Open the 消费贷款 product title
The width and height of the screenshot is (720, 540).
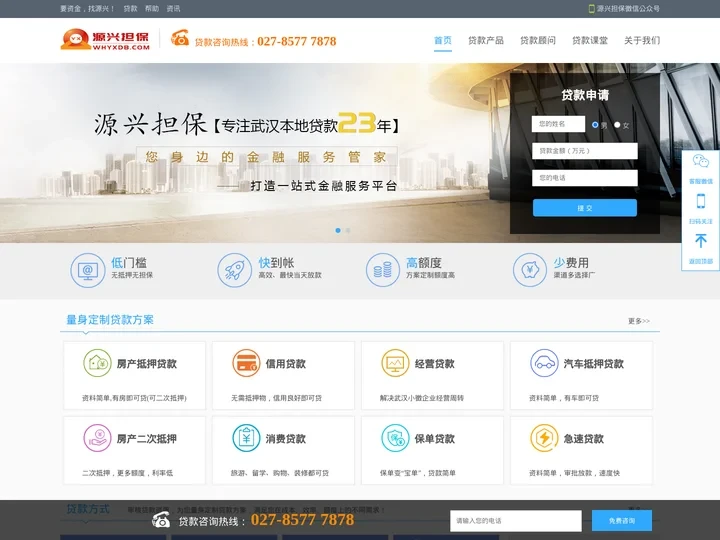coord(286,439)
